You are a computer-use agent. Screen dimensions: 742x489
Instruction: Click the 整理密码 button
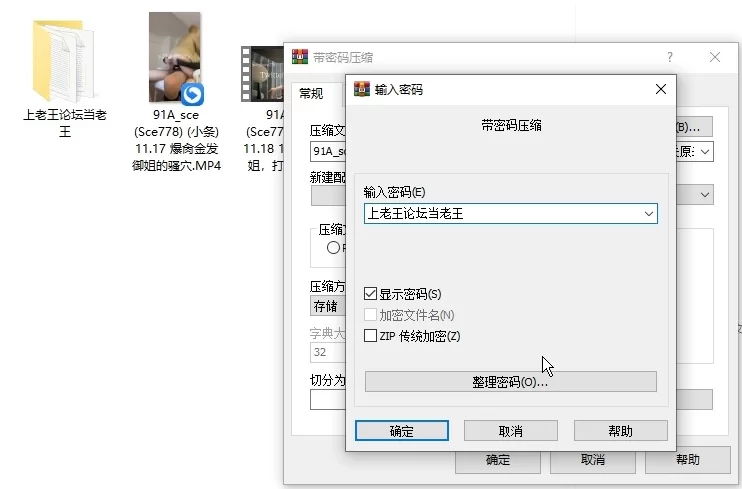point(510,382)
